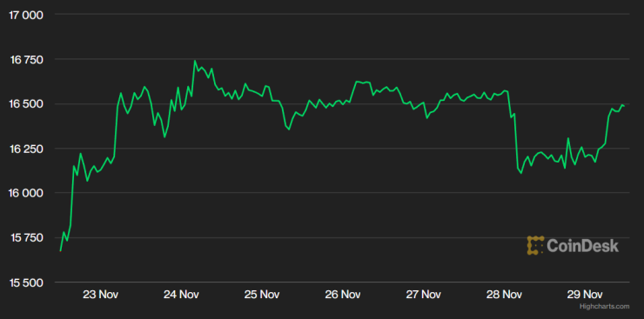This screenshot has height=319, width=644.
Task: Select the 16 750 y-axis label
Action: pyautogui.click(x=26, y=59)
